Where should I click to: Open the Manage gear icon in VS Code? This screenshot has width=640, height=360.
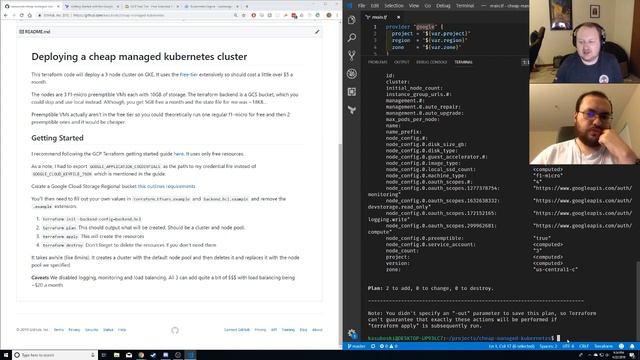[x=352, y=333]
